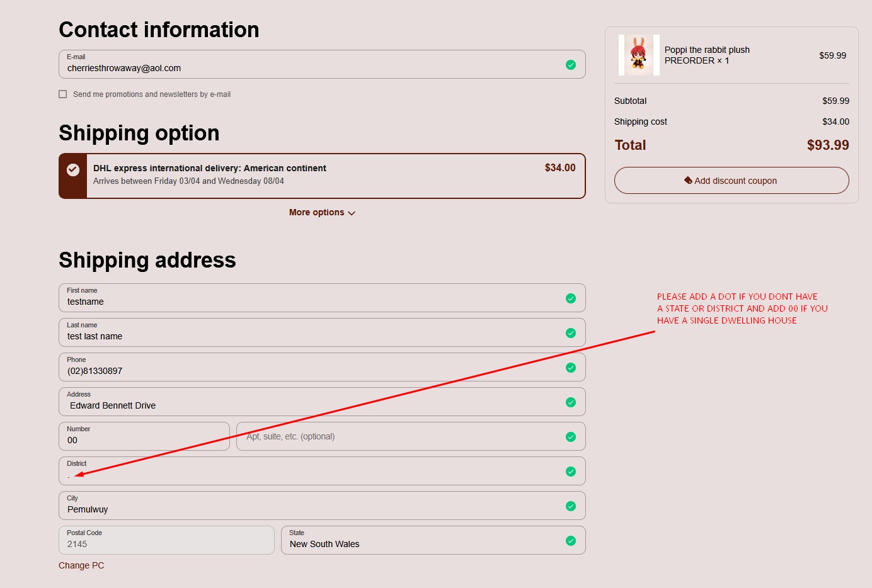The width and height of the screenshot is (872, 588).
Task: Click the City field containing Pemulwuy
Action: (x=309, y=509)
